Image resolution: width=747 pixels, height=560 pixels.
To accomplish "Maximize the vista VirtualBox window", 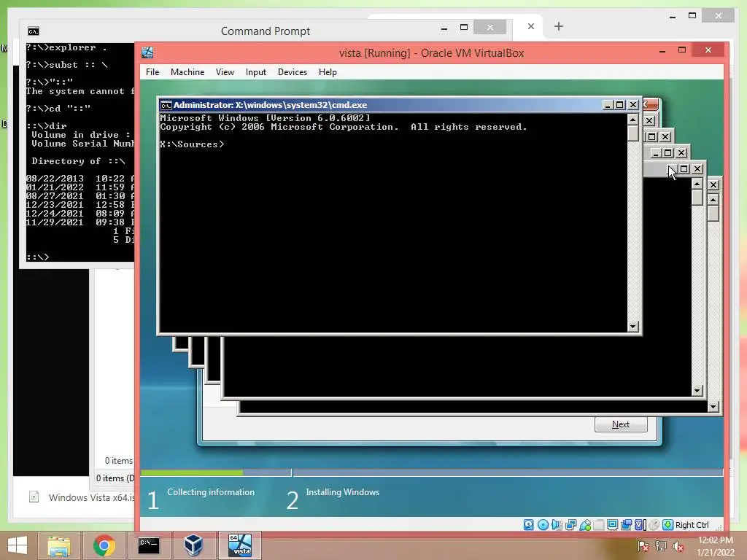I will pyautogui.click(x=682, y=50).
